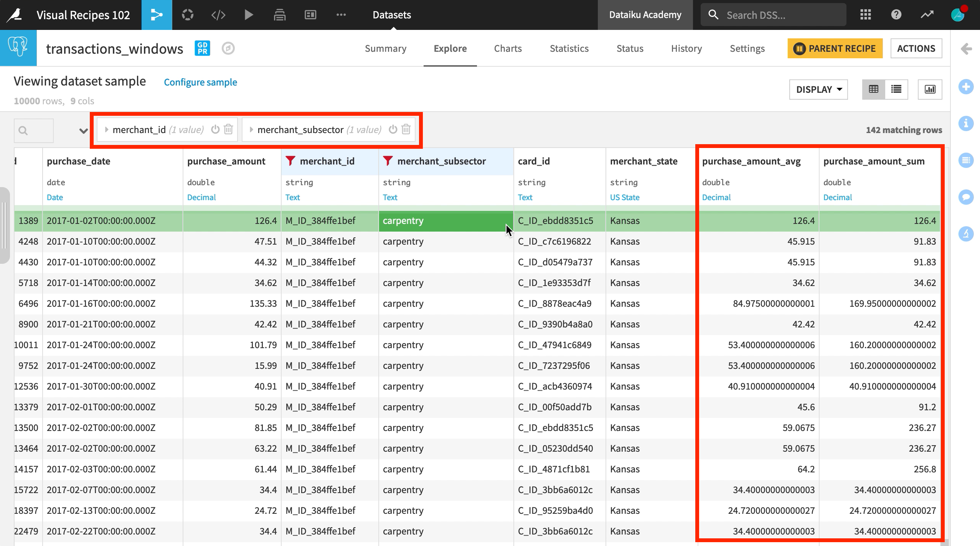Open the Statistics tab
Image resolution: width=980 pixels, height=546 pixels.
(x=569, y=48)
